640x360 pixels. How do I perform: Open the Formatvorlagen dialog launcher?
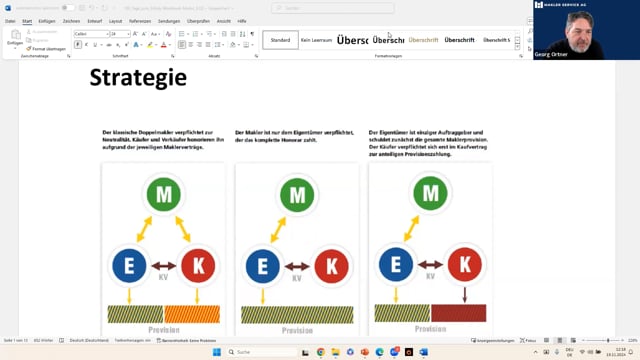pyautogui.click(x=521, y=56)
